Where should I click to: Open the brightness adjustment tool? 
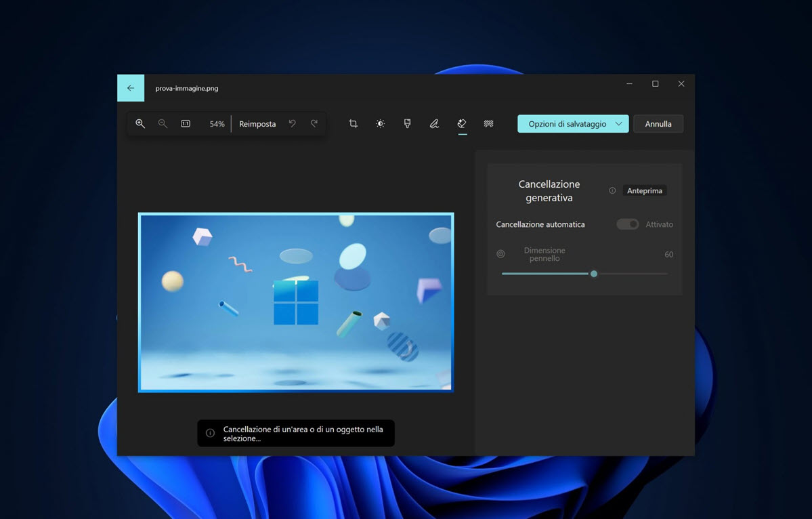tap(380, 124)
